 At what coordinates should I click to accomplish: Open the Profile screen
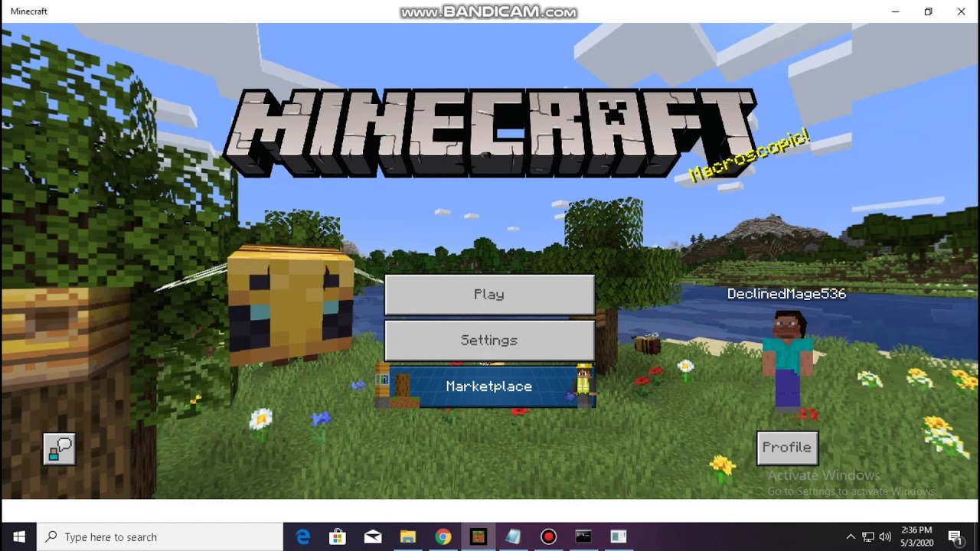(787, 448)
